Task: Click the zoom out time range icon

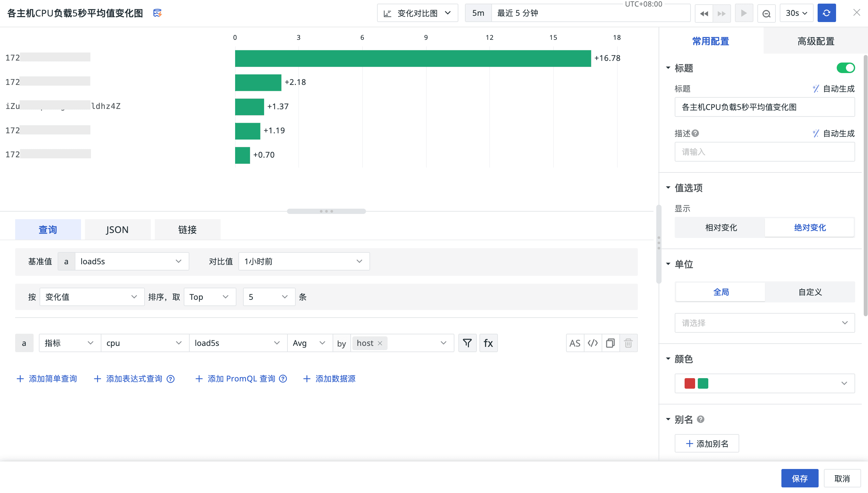Action: click(766, 13)
